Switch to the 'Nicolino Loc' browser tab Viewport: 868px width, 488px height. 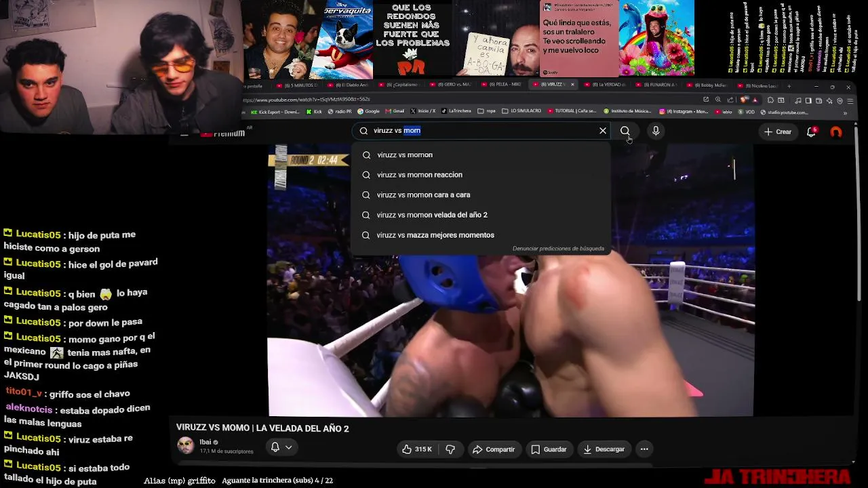click(x=757, y=85)
